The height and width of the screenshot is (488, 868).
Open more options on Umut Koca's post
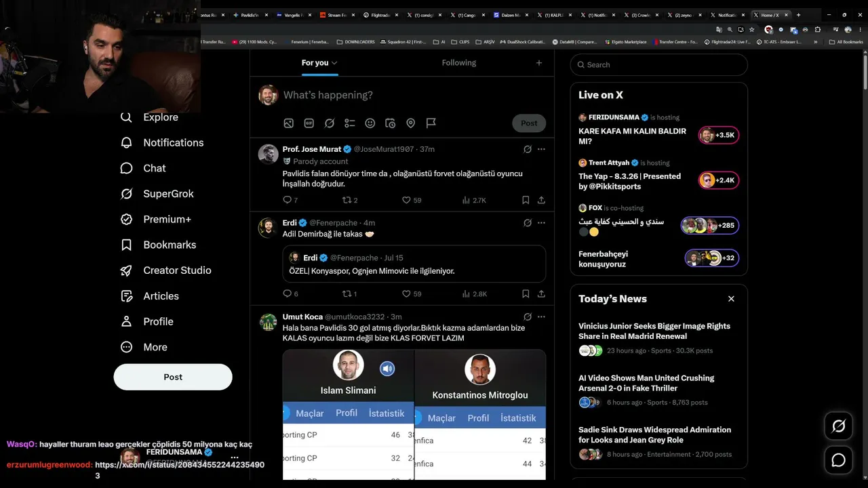point(541,317)
